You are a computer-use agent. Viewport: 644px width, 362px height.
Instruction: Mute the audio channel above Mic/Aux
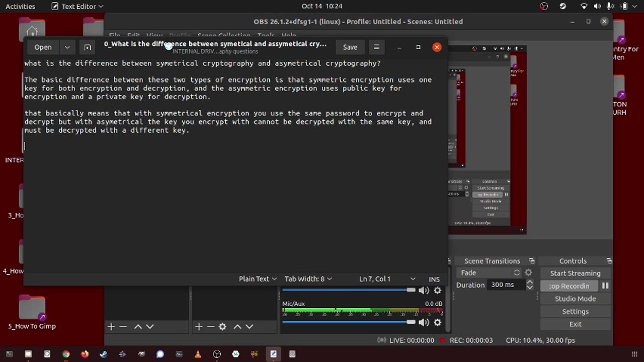[x=424, y=290]
